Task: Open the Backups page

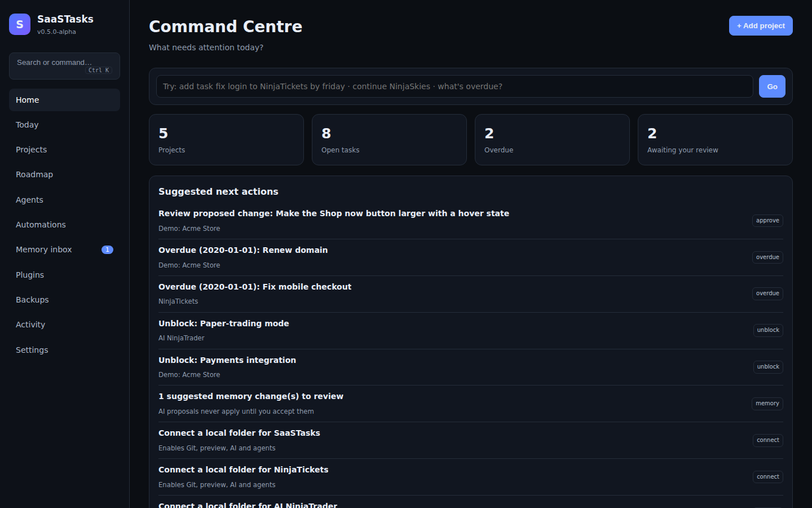Action: coord(64,300)
